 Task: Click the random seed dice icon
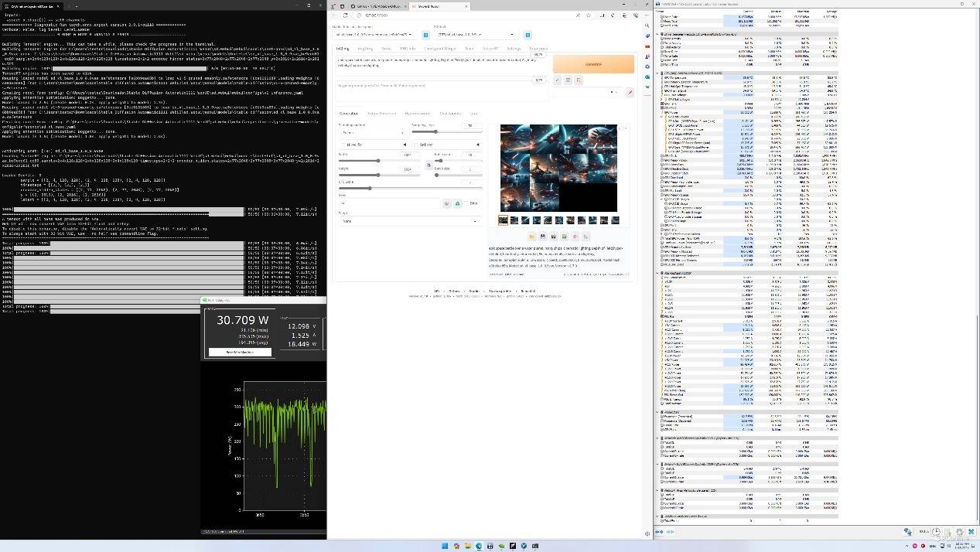click(x=446, y=203)
